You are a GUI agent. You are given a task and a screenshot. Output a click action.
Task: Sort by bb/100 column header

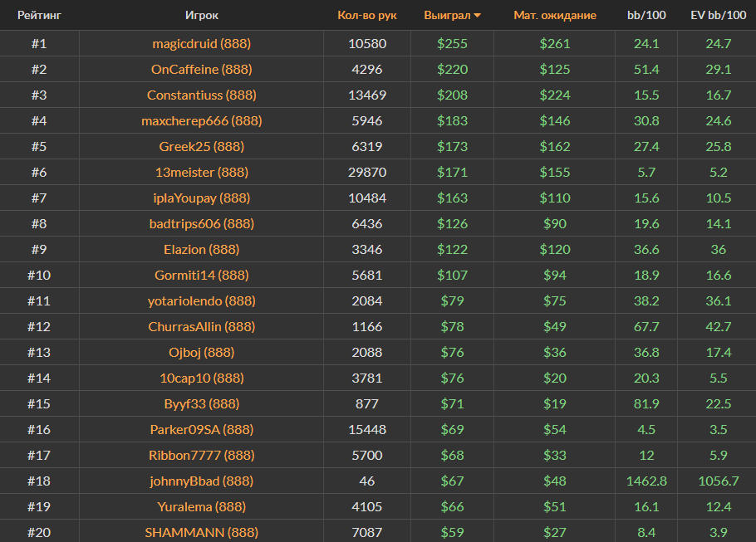point(646,15)
